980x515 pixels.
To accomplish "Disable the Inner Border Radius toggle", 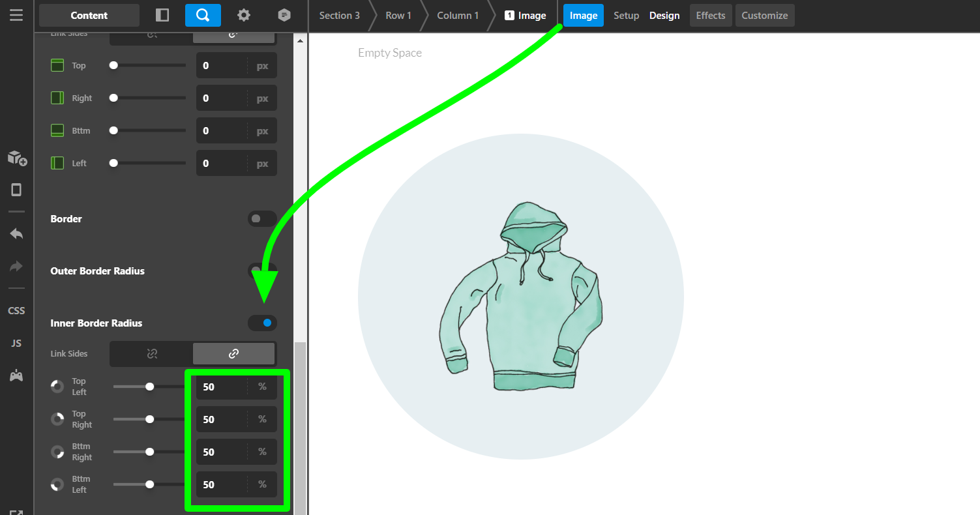I will [x=262, y=323].
